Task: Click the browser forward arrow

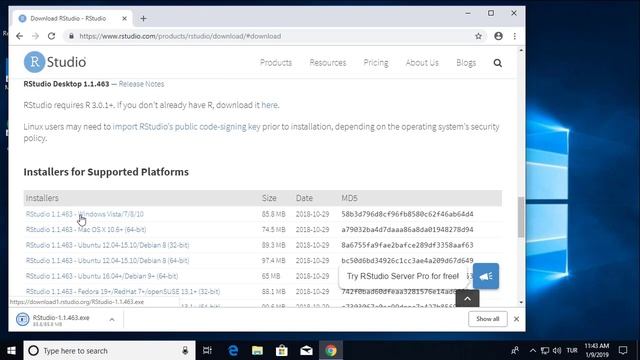Action: point(36,36)
